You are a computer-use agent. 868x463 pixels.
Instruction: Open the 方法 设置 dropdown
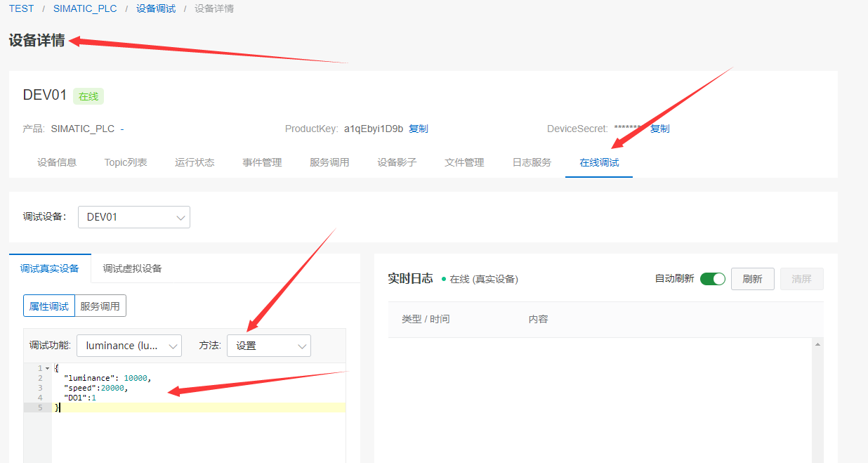[268, 346]
